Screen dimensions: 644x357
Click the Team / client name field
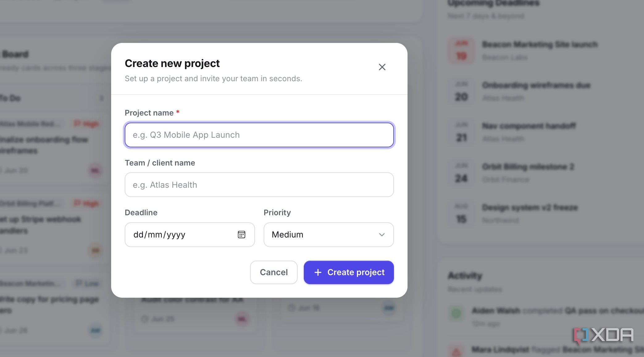pyautogui.click(x=259, y=185)
